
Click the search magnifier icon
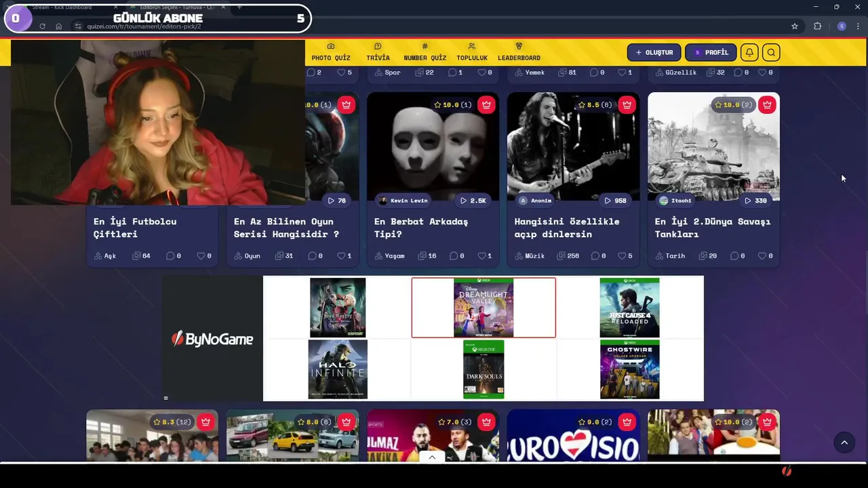click(x=771, y=52)
